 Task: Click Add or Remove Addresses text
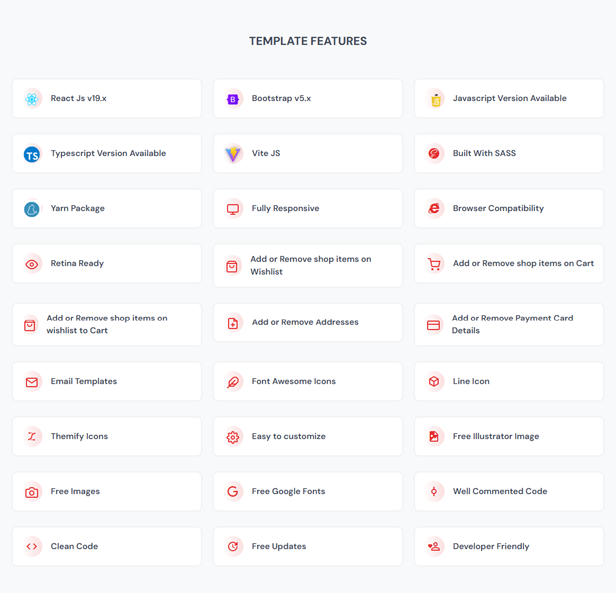(x=304, y=323)
